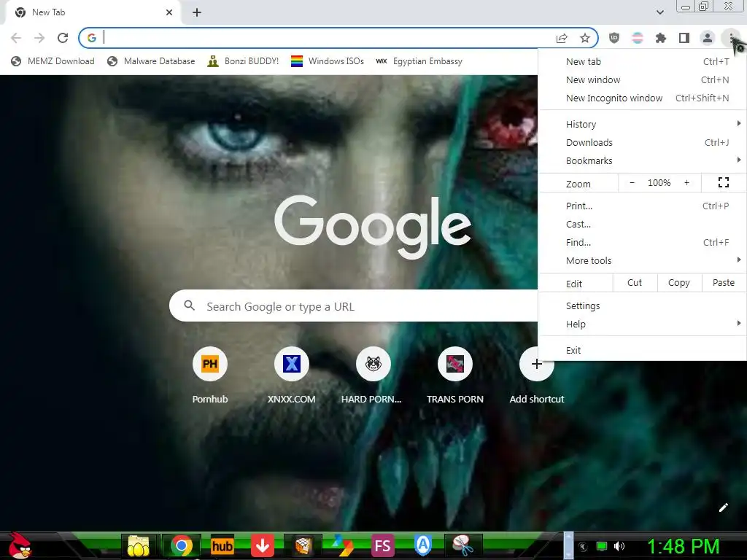Click the volume speaker tray icon
The height and width of the screenshot is (560, 747).
click(619, 546)
